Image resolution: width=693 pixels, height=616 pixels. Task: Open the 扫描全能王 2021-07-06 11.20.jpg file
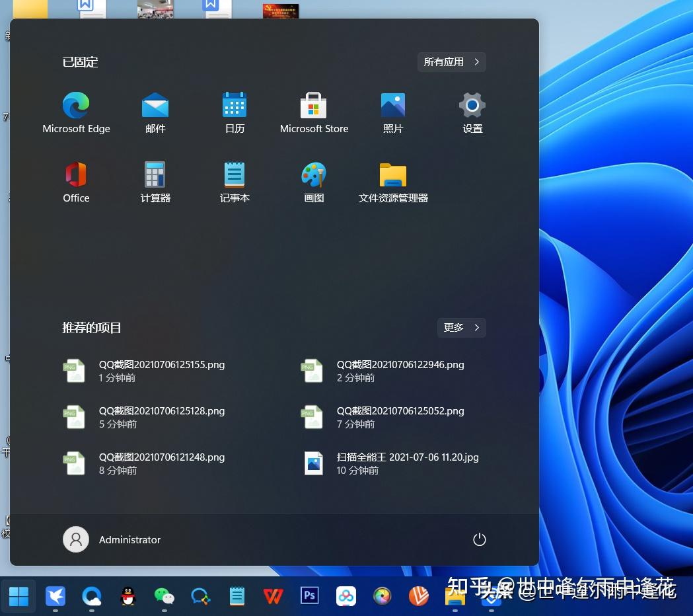(x=408, y=463)
